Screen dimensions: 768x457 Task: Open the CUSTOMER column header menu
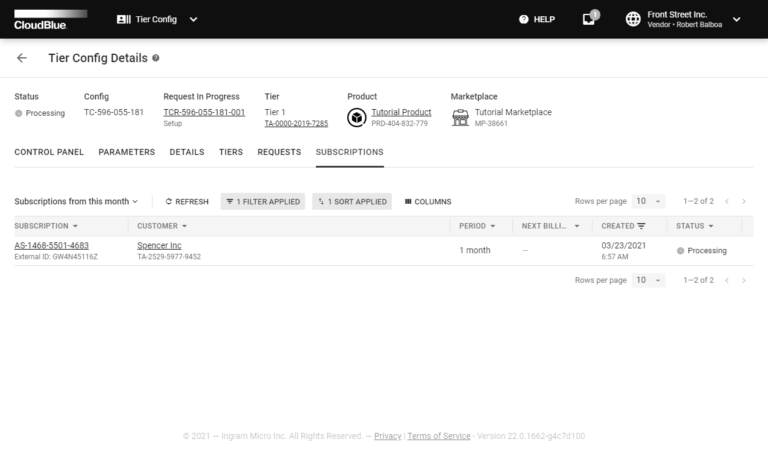pyautogui.click(x=185, y=226)
